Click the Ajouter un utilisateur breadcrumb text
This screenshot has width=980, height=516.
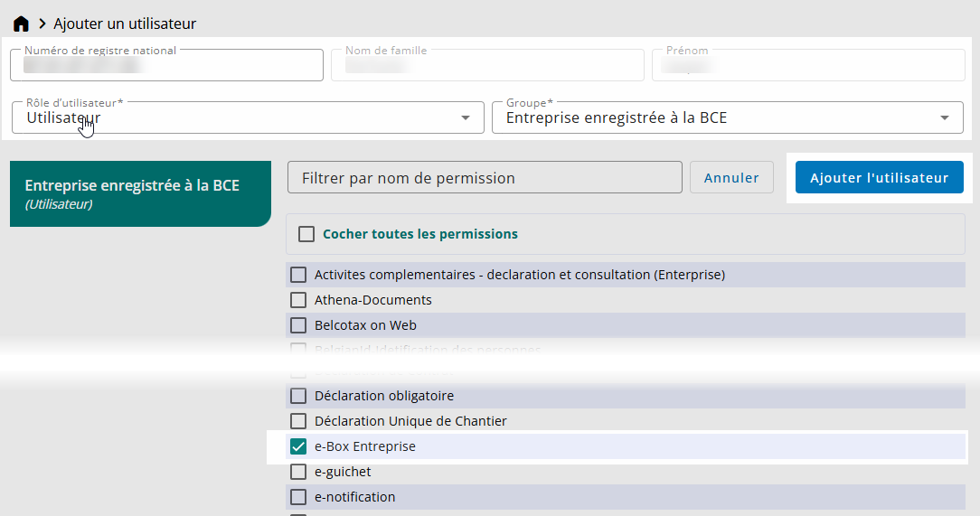125,23
